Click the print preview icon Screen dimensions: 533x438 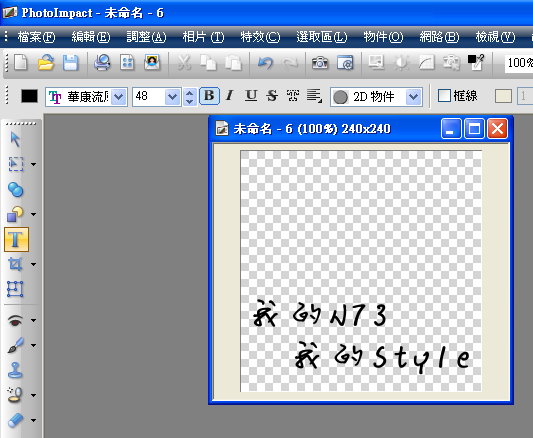[x=102, y=63]
